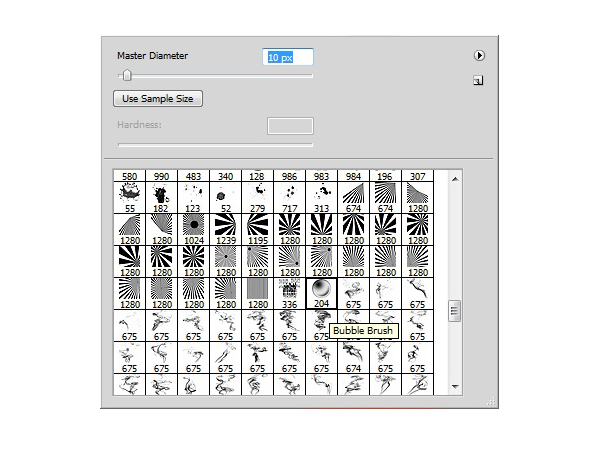This screenshot has width=600, height=450.
Task: Click the Master Diameter value field
Action: click(x=288, y=57)
